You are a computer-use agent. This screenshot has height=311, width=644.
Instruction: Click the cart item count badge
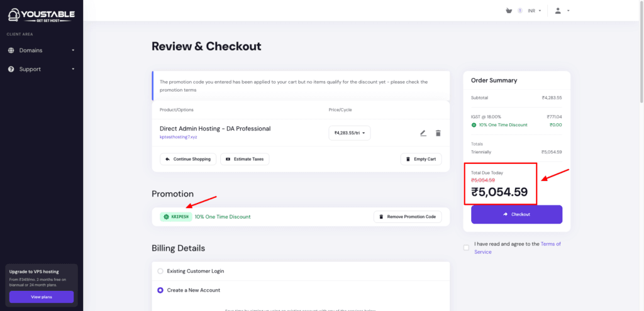(520, 11)
